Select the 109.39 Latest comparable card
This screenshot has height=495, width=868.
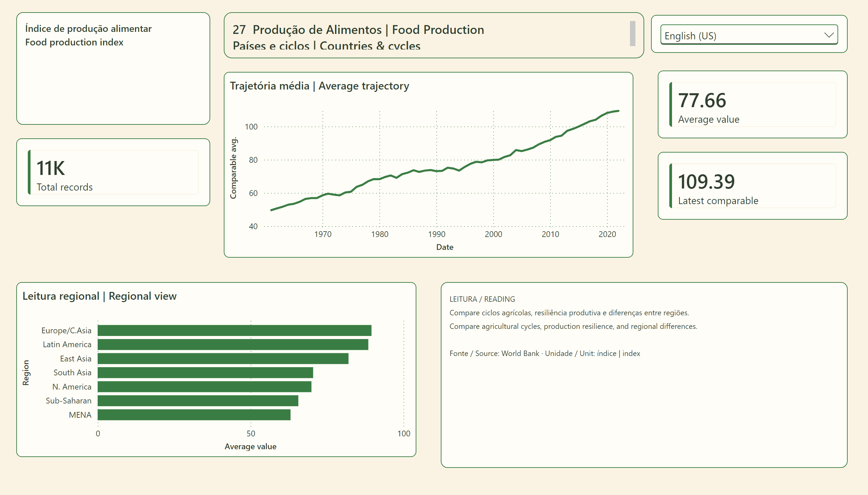tap(752, 186)
